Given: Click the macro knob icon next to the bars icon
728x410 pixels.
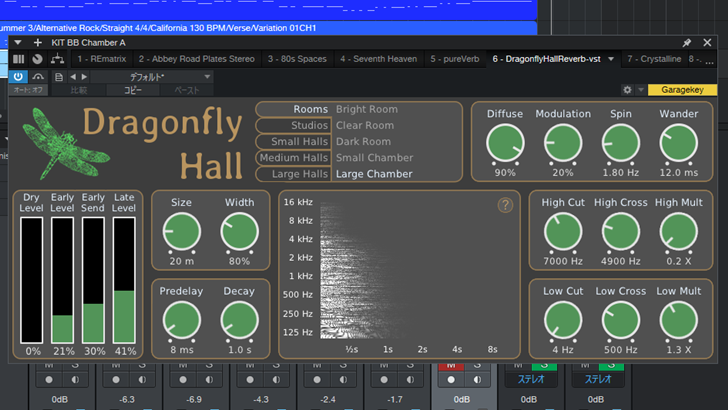Looking at the screenshot, I should (x=38, y=59).
